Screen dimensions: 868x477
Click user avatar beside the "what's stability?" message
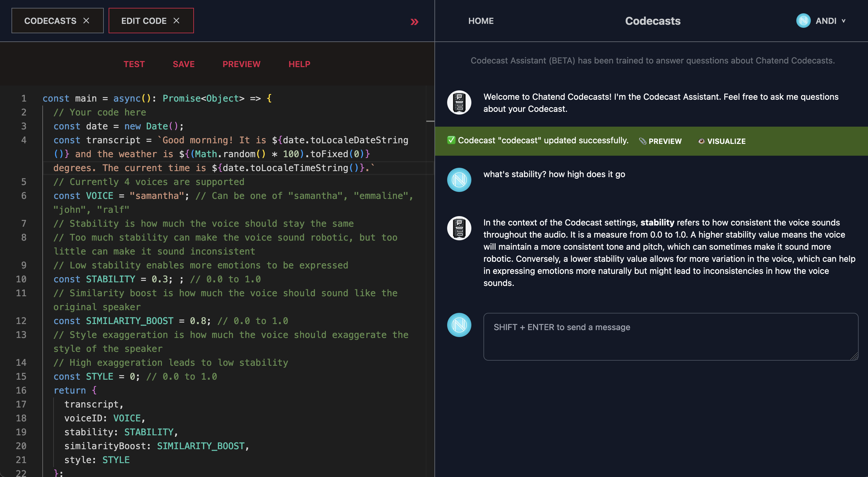(x=459, y=180)
